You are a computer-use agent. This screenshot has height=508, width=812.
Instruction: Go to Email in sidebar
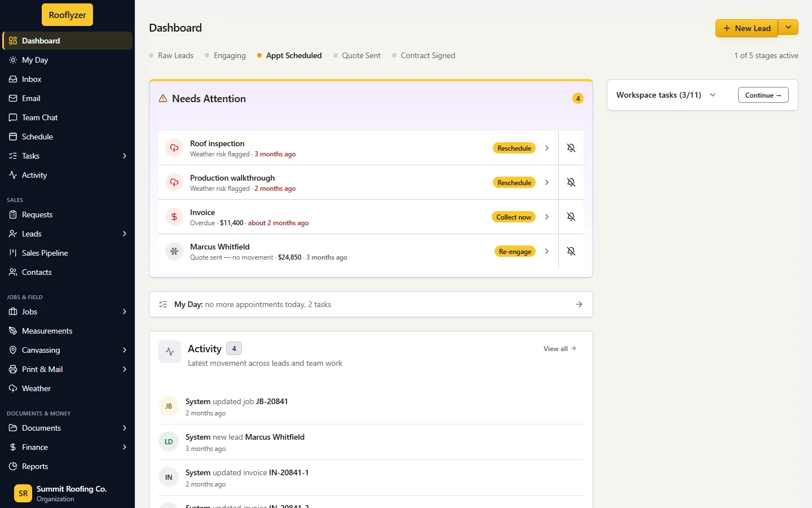pyautogui.click(x=67, y=98)
